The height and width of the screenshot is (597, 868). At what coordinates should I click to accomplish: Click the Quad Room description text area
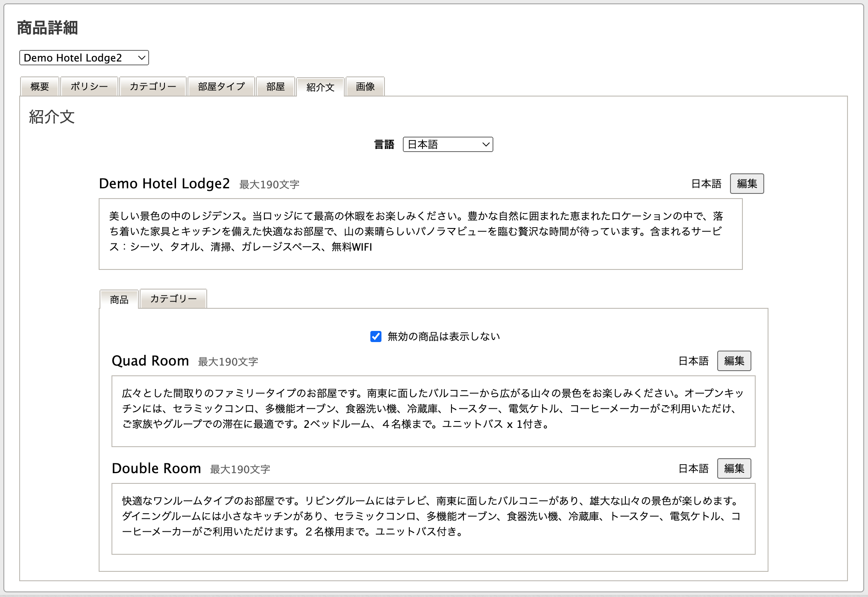[x=433, y=411]
